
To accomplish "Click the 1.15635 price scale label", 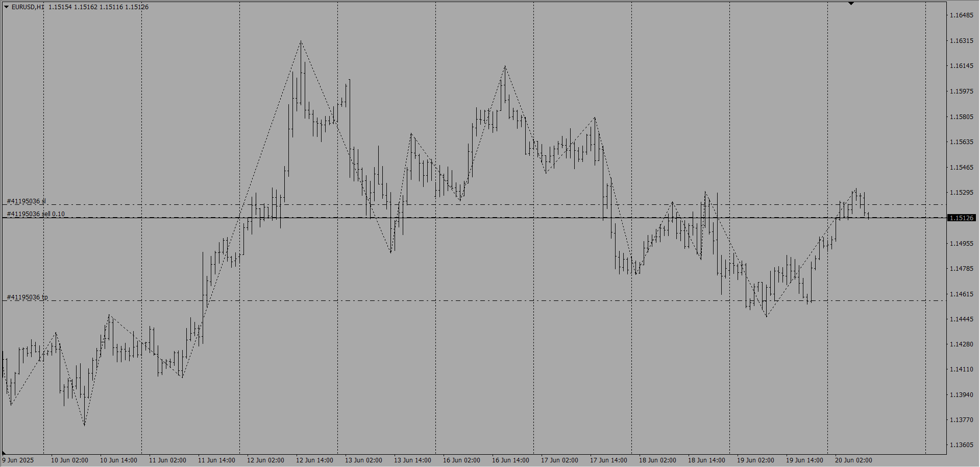I will click(961, 142).
